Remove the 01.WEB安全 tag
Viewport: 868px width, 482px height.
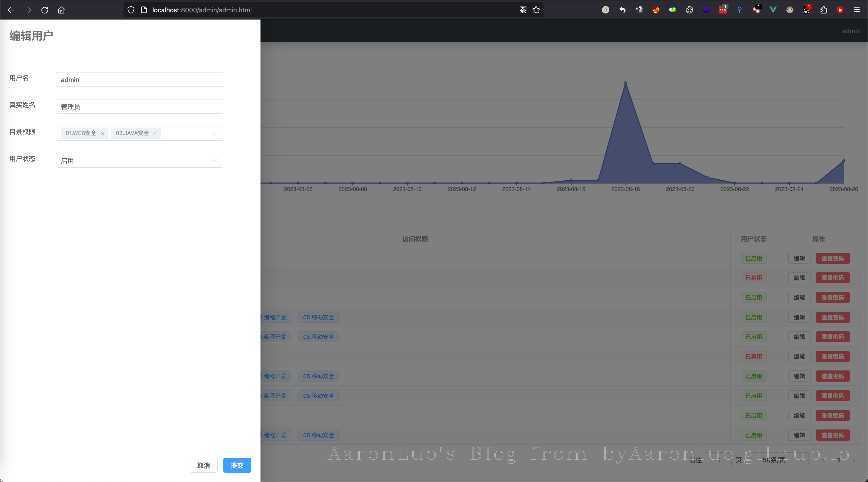[102, 133]
